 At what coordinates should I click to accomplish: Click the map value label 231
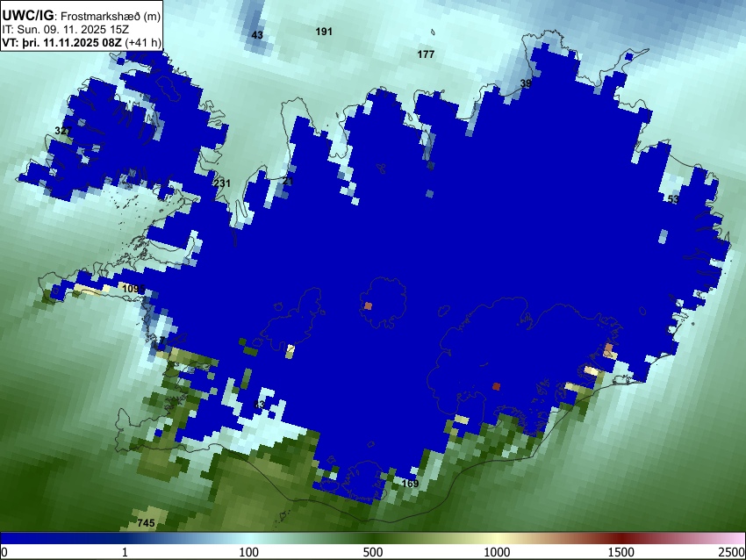click(222, 183)
